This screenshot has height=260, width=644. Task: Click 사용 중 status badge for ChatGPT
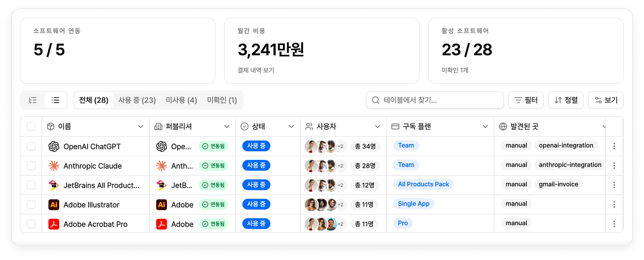[x=256, y=146]
